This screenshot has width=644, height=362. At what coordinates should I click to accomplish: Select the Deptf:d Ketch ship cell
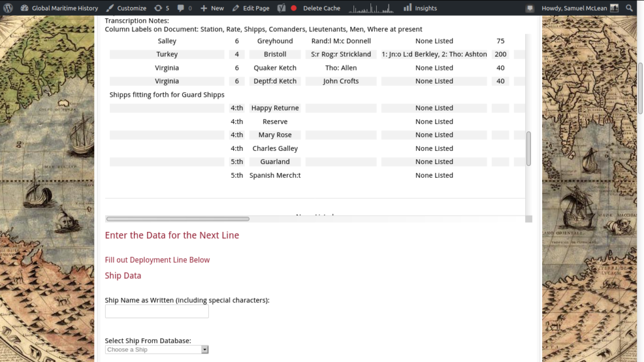click(275, 81)
